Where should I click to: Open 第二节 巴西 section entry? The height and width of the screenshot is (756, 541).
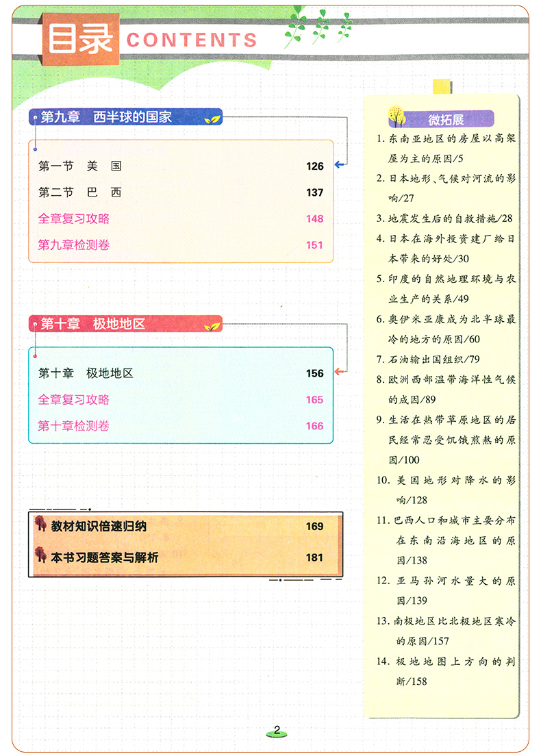(80, 192)
